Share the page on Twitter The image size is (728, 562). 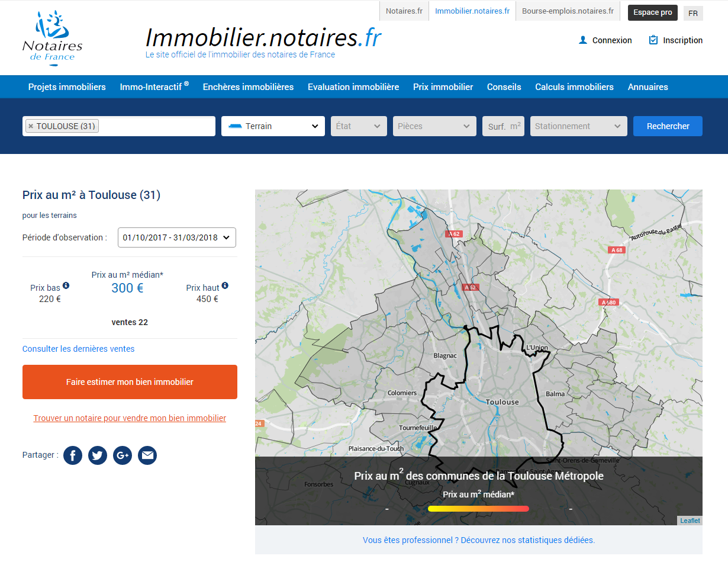[98, 455]
